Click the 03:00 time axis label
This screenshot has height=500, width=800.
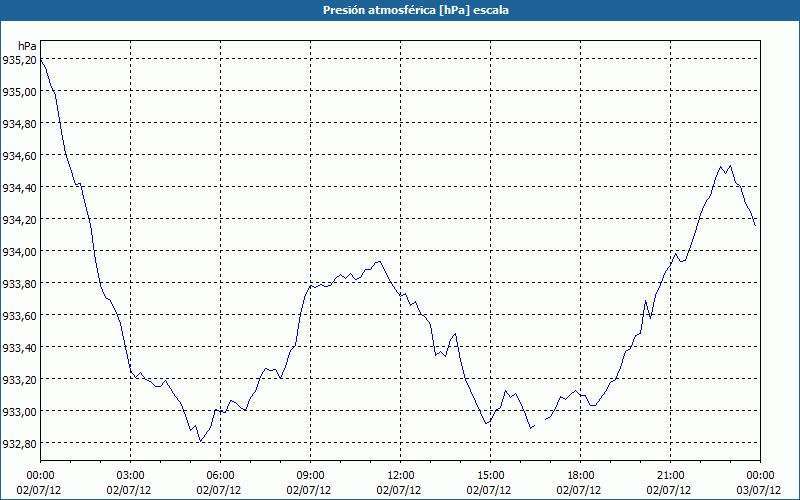pos(130,475)
